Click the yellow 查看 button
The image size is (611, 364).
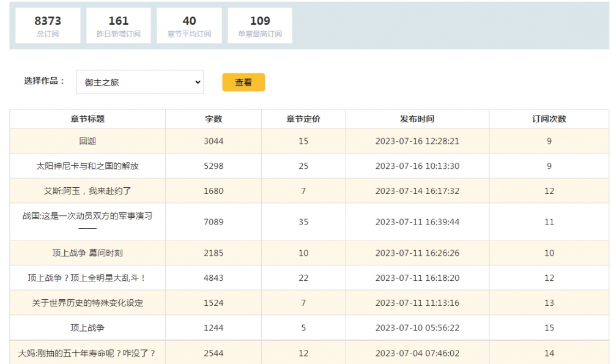[x=243, y=83]
